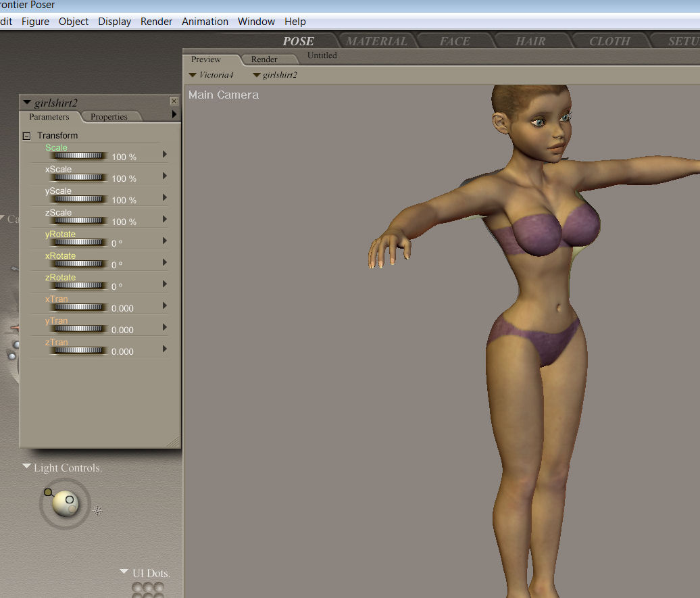The image size is (700, 598).
Task: Open the parameter palette options arrow
Action: [x=174, y=115]
